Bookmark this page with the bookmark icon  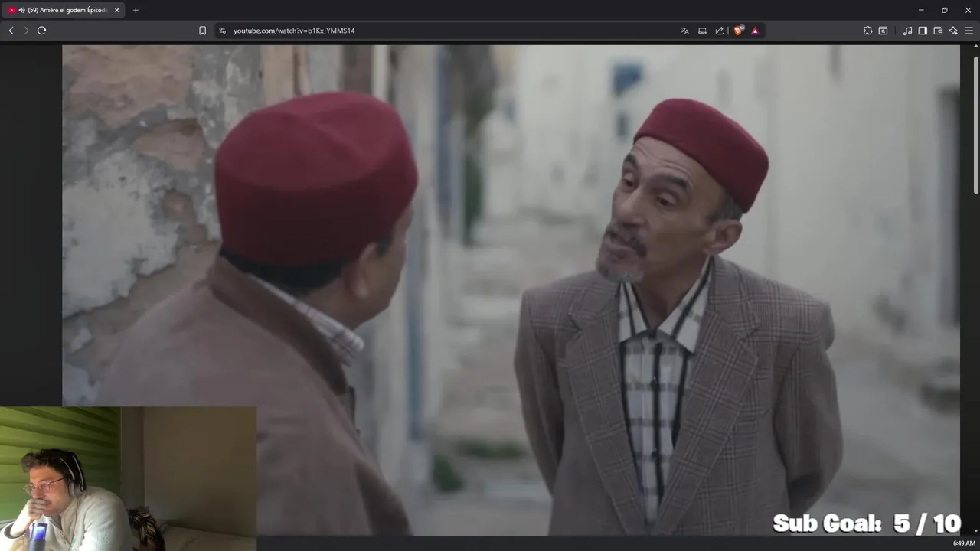202,31
